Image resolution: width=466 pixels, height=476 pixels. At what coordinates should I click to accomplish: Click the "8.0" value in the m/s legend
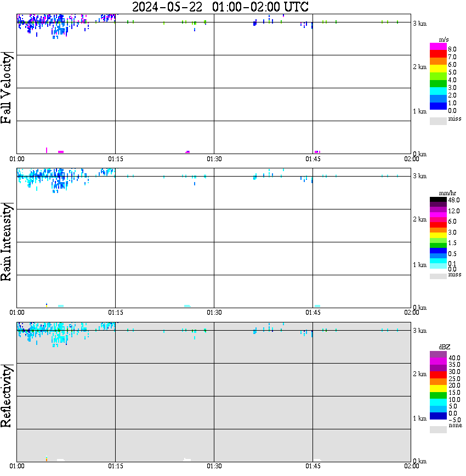[x=452, y=49]
